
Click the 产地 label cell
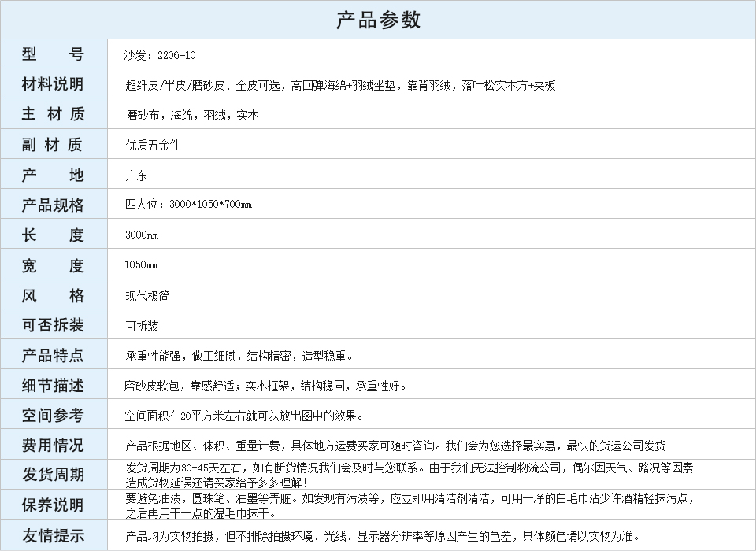(x=54, y=173)
